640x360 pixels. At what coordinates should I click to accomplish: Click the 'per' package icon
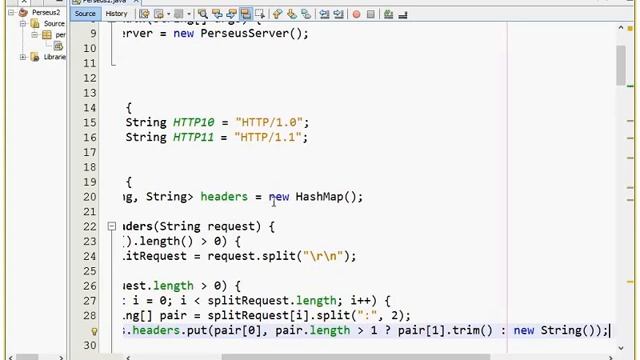coord(47,35)
